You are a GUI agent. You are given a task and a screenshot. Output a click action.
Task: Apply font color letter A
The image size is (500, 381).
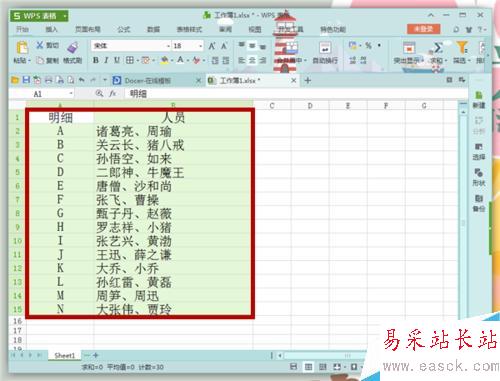coord(180,60)
